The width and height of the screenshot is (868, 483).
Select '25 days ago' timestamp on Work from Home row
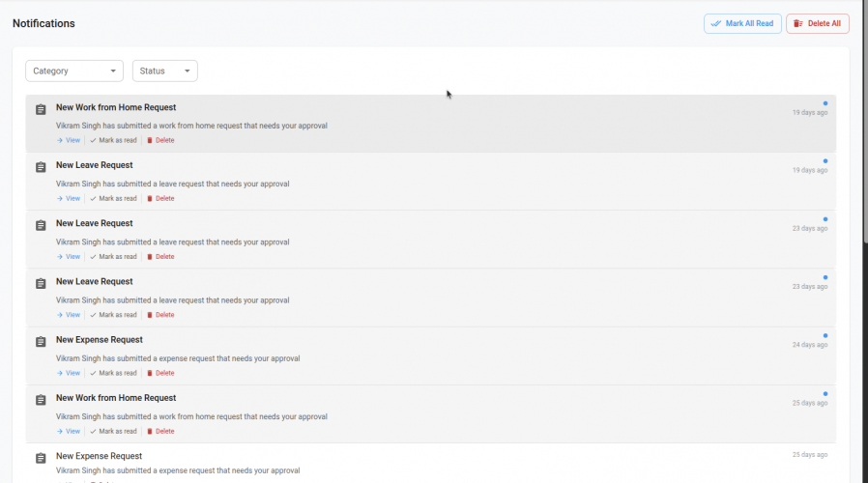point(809,403)
